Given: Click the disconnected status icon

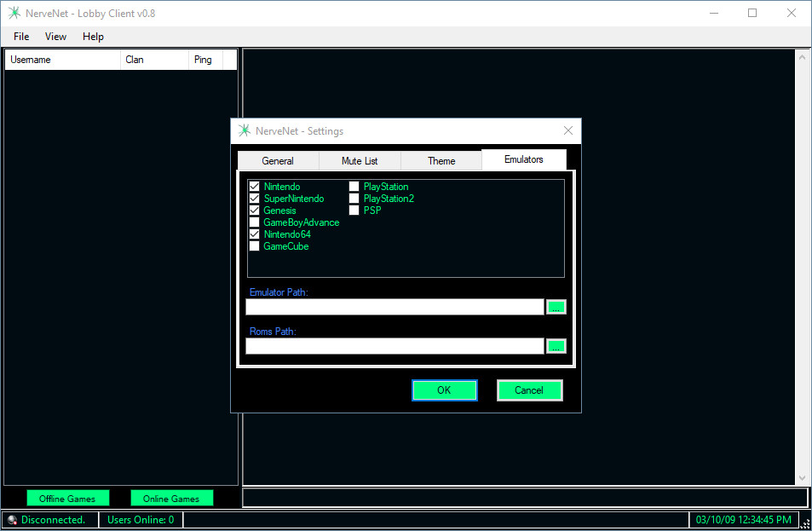Looking at the screenshot, I should (12, 520).
